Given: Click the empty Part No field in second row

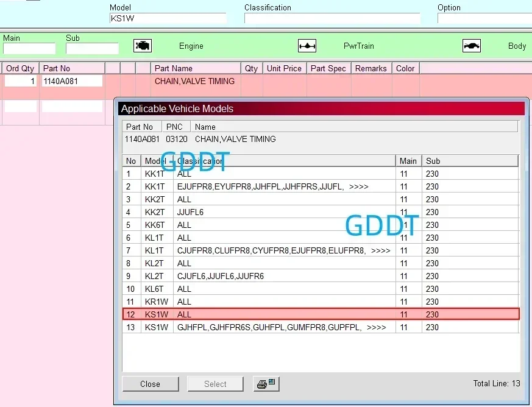Looking at the screenshot, I should 72,106.
